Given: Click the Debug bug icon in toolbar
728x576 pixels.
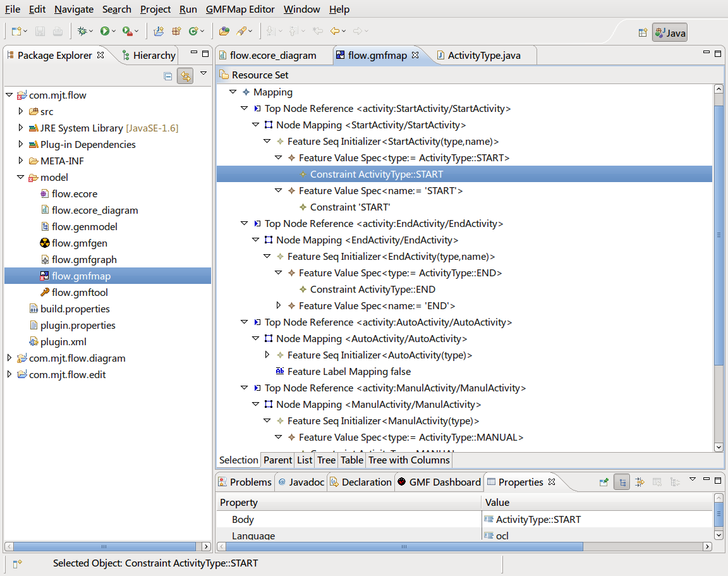Looking at the screenshot, I should point(82,31).
